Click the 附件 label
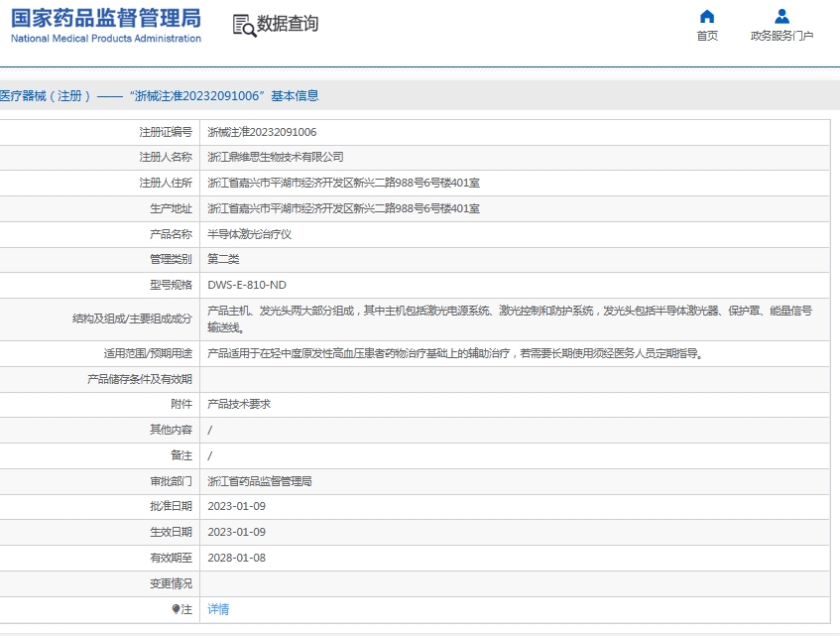Image resolution: width=840 pixels, height=636 pixels. [x=181, y=404]
